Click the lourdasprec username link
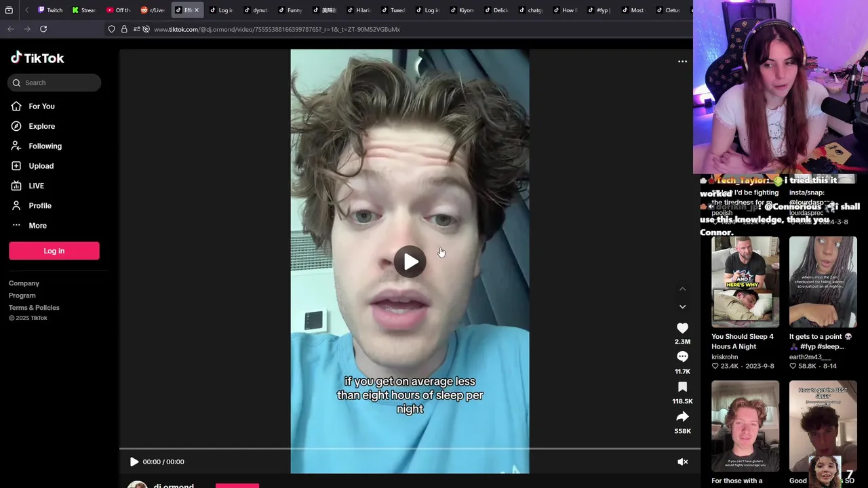The height and width of the screenshot is (488, 868). (806, 213)
